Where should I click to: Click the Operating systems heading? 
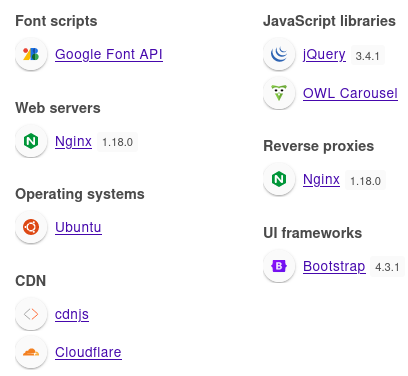(x=80, y=194)
